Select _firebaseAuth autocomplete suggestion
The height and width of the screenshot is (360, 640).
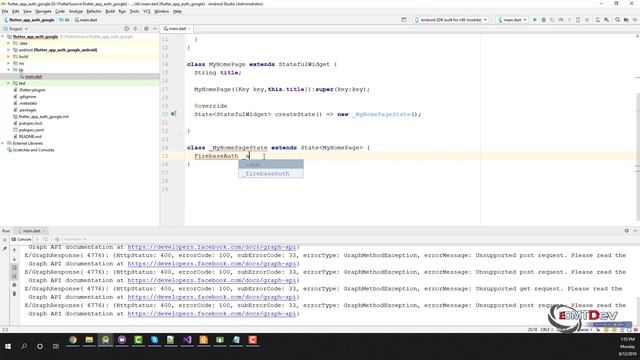[x=271, y=173]
